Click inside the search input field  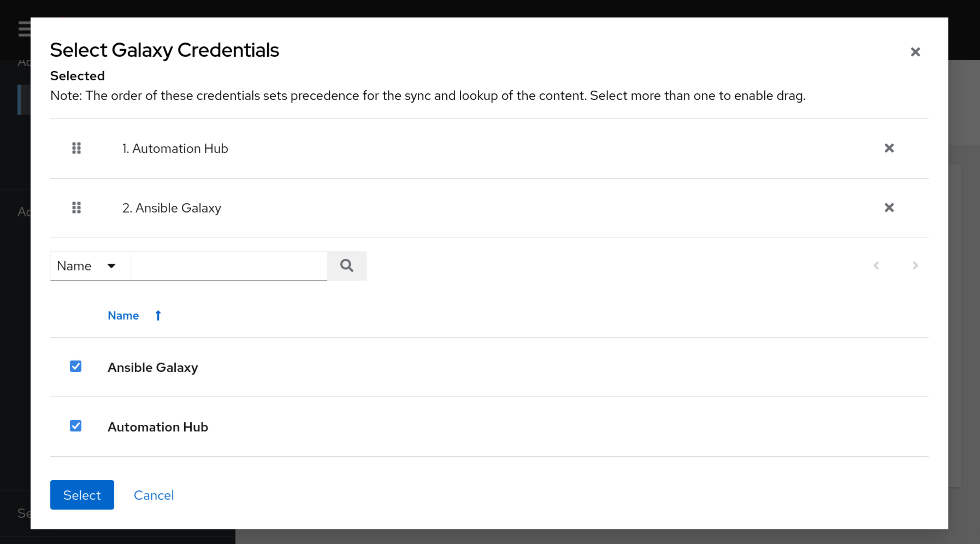point(228,265)
